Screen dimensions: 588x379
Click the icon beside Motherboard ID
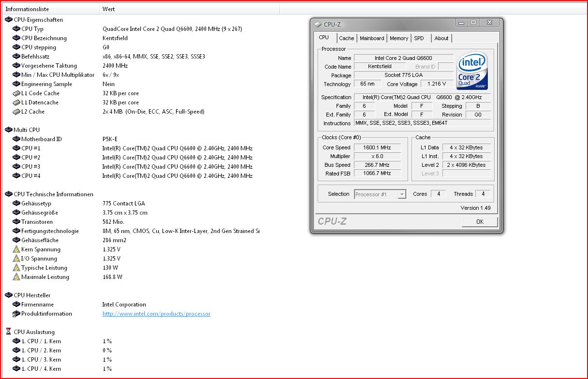[x=16, y=139]
